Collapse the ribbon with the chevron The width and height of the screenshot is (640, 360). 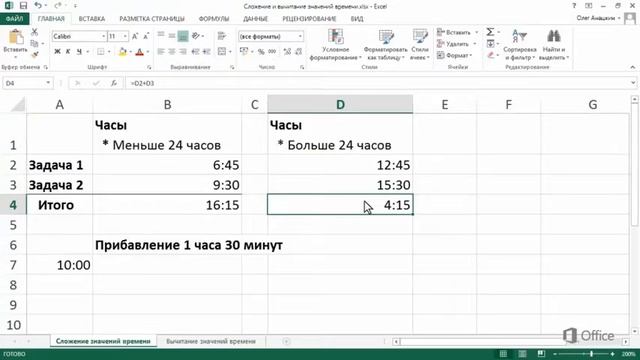click(x=633, y=67)
